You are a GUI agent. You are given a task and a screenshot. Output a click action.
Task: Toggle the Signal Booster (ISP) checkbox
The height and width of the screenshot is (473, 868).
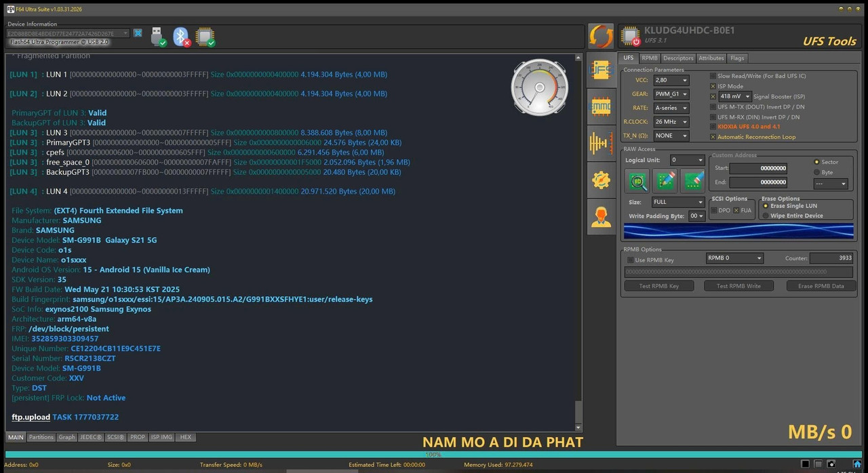pos(713,96)
